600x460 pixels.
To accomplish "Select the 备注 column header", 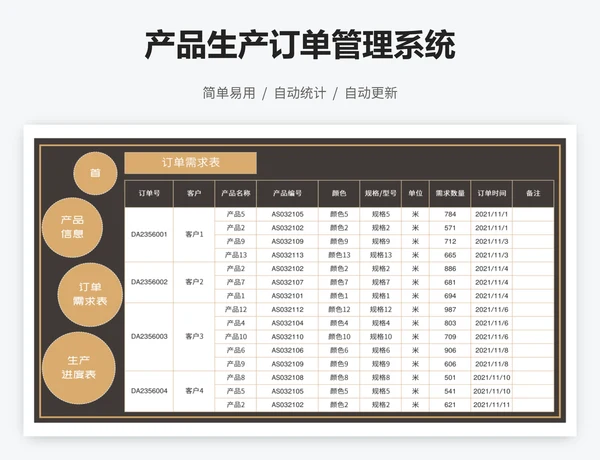I will (x=533, y=193).
